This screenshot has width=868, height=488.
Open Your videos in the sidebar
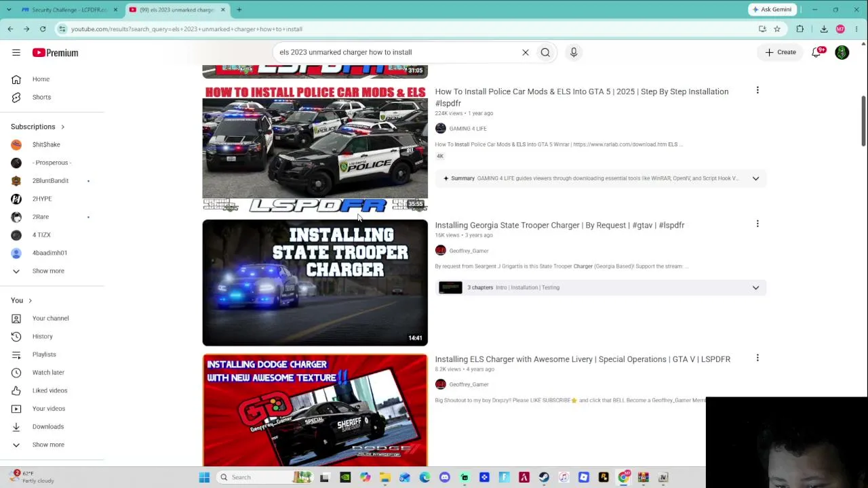pyautogui.click(x=49, y=409)
